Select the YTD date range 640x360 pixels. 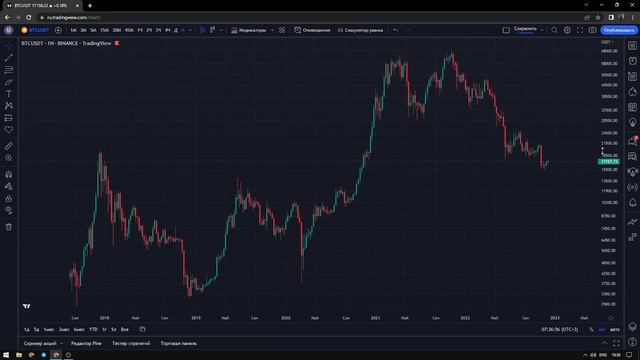click(93, 329)
